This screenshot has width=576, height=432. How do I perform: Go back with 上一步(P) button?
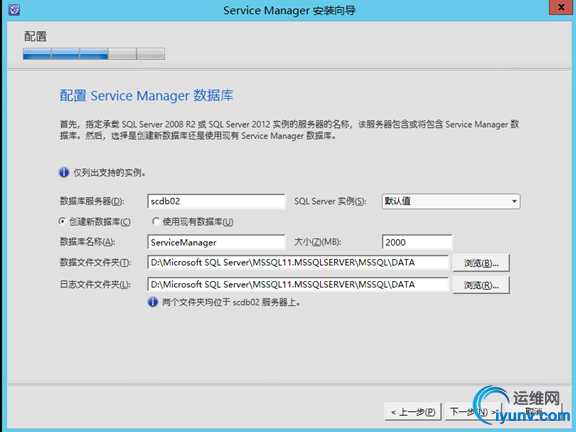point(413,412)
